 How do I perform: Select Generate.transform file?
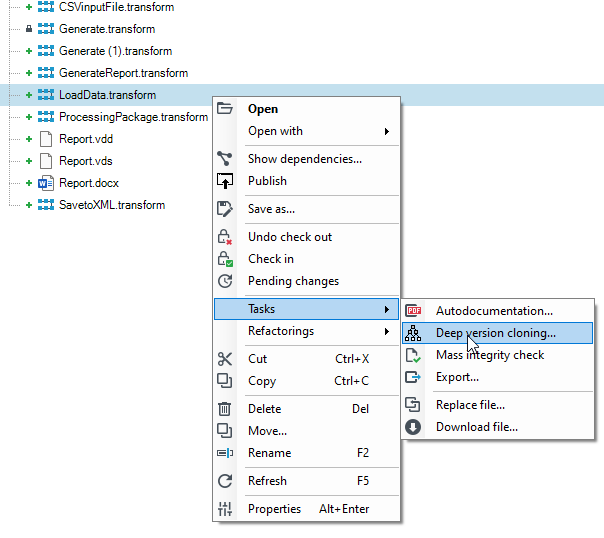107,29
